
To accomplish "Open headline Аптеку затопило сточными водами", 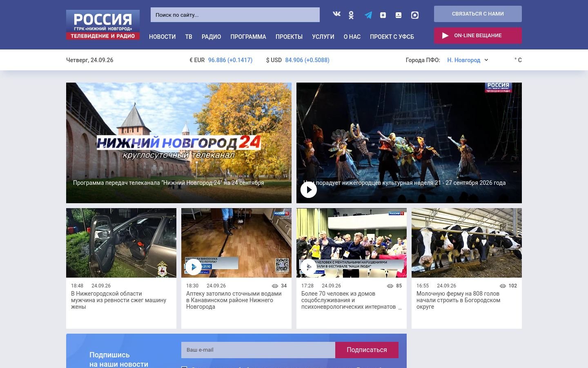I will (234, 300).
